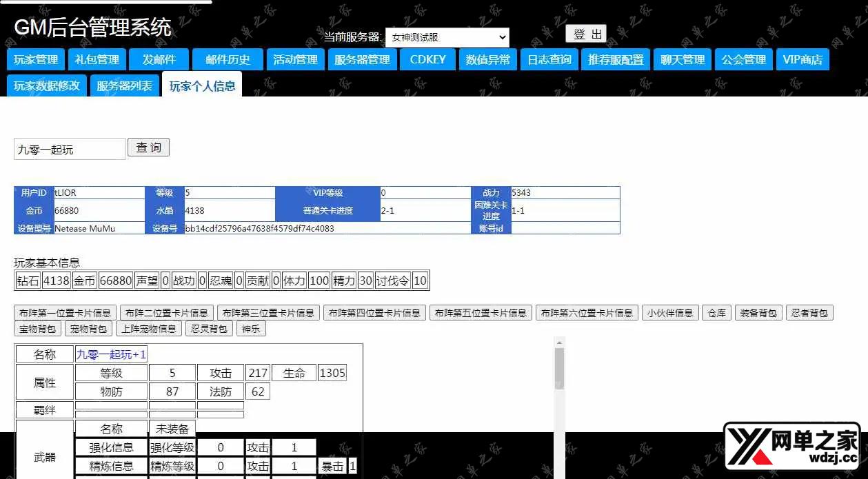Viewport: 868px width, 479px height.
Task: Open the server selection dropdown
Action: 447,37
